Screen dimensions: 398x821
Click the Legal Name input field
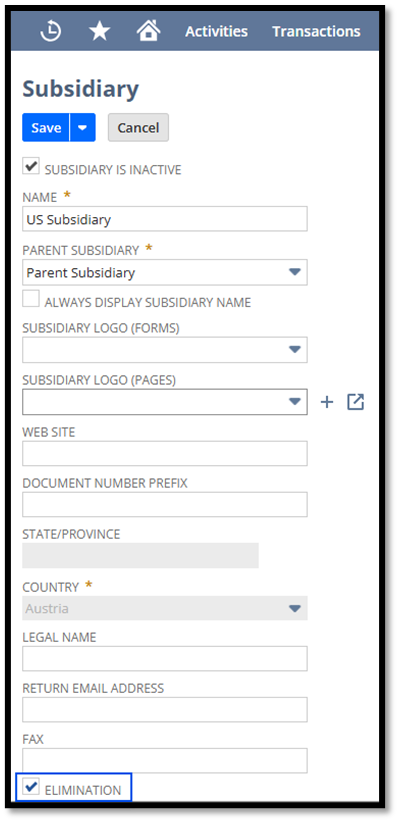[165, 659]
